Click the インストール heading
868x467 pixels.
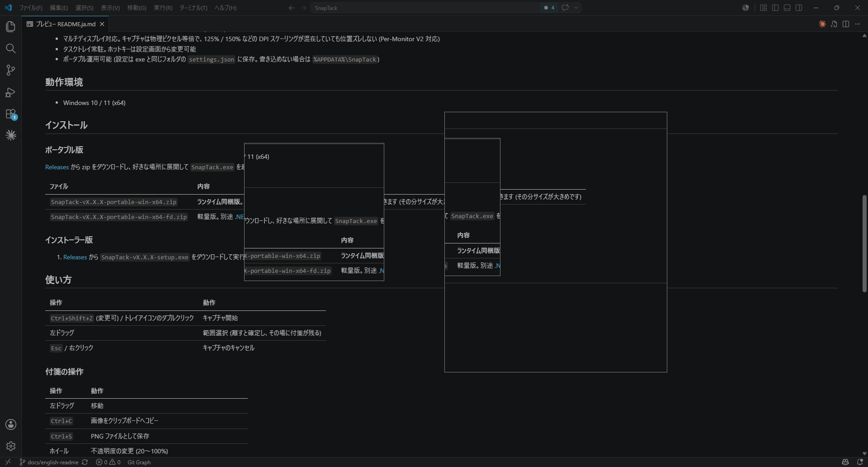tap(66, 125)
